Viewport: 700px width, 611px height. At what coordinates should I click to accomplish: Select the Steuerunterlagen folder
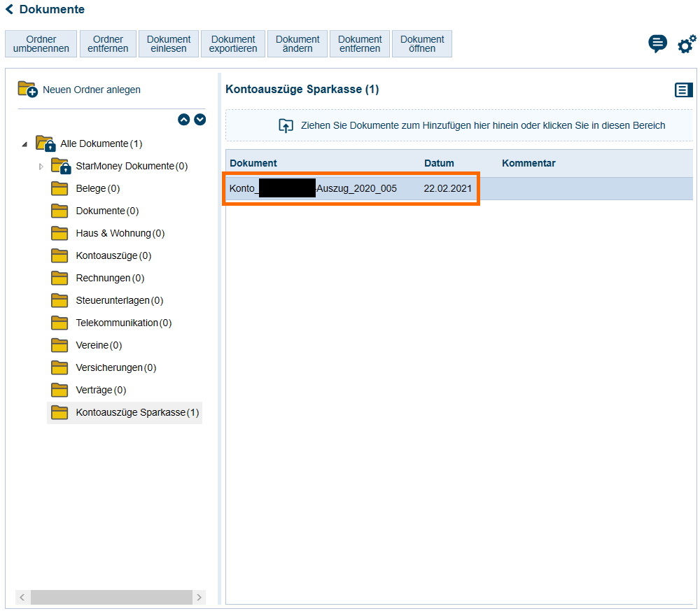click(119, 300)
